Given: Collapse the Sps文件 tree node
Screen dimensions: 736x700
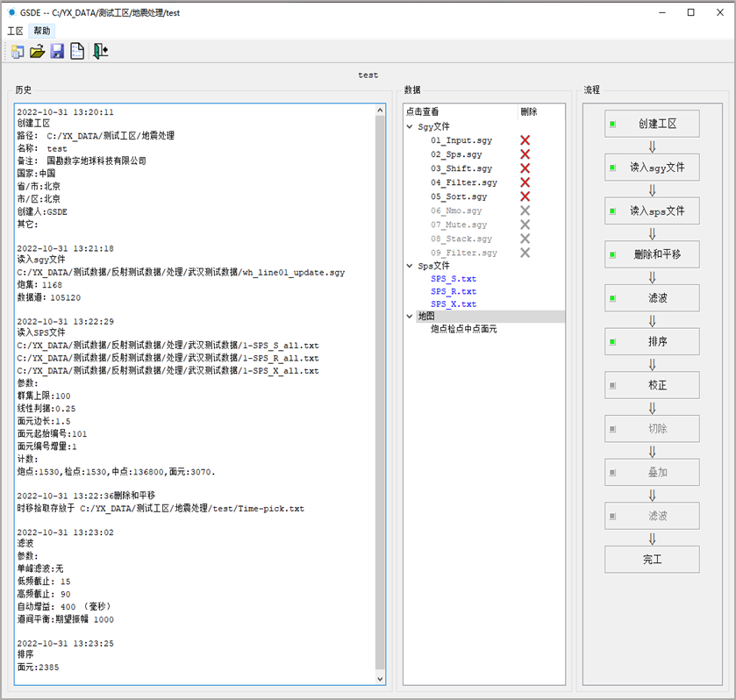Looking at the screenshot, I should (x=410, y=265).
